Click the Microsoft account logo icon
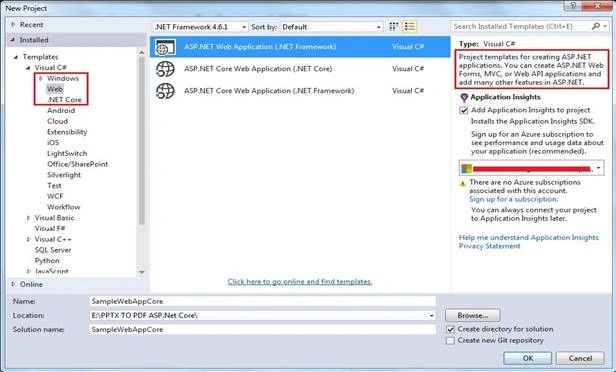The width and height of the screenshot is (616, 372). (466, 169)
